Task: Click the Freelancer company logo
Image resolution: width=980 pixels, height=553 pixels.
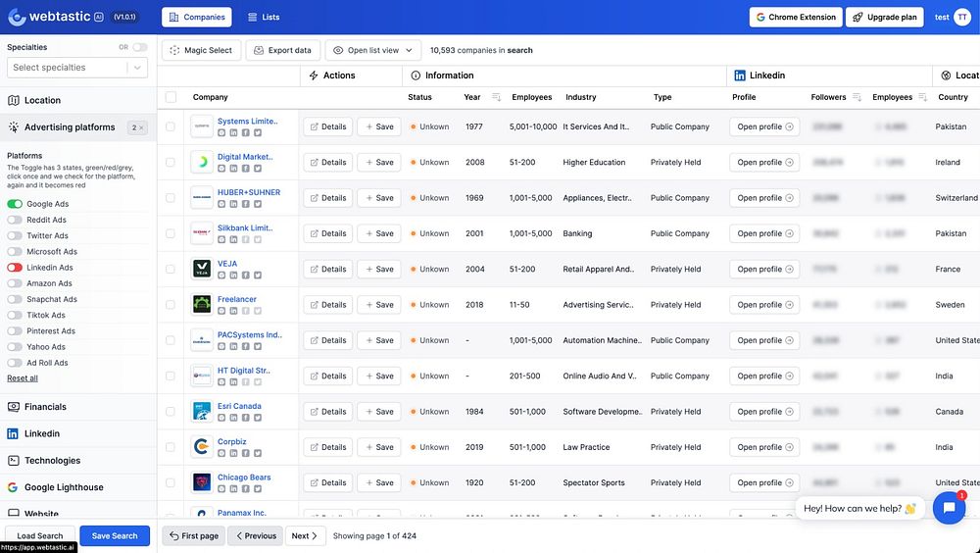Action: [x=202, y=305]
